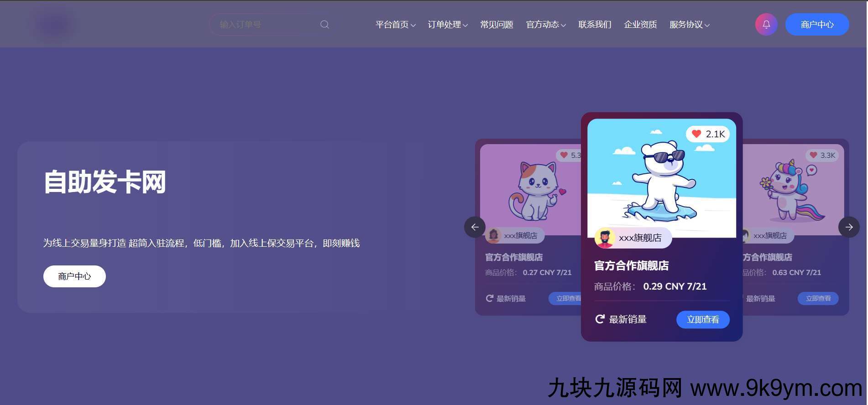
Task: Click price 0.27 CNY 7/21
Action: 547,272
